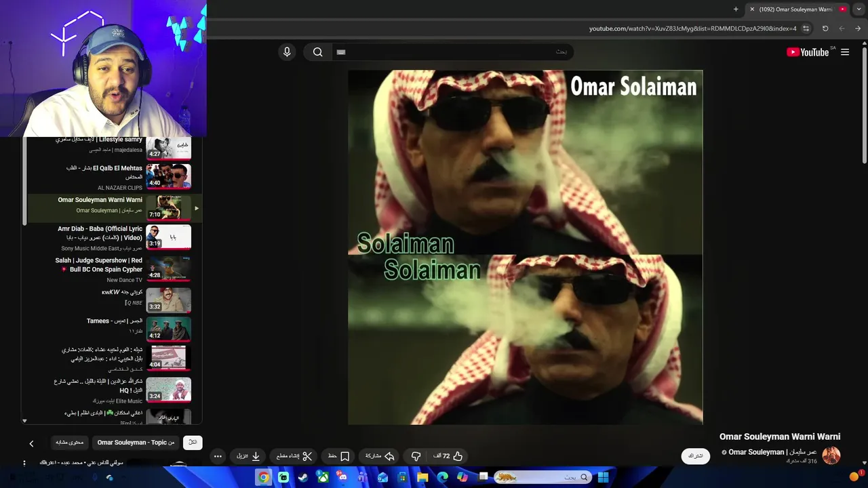Click the chips next arrow chevron
Screen dimensions: 868x488
[x=31, y=443]
